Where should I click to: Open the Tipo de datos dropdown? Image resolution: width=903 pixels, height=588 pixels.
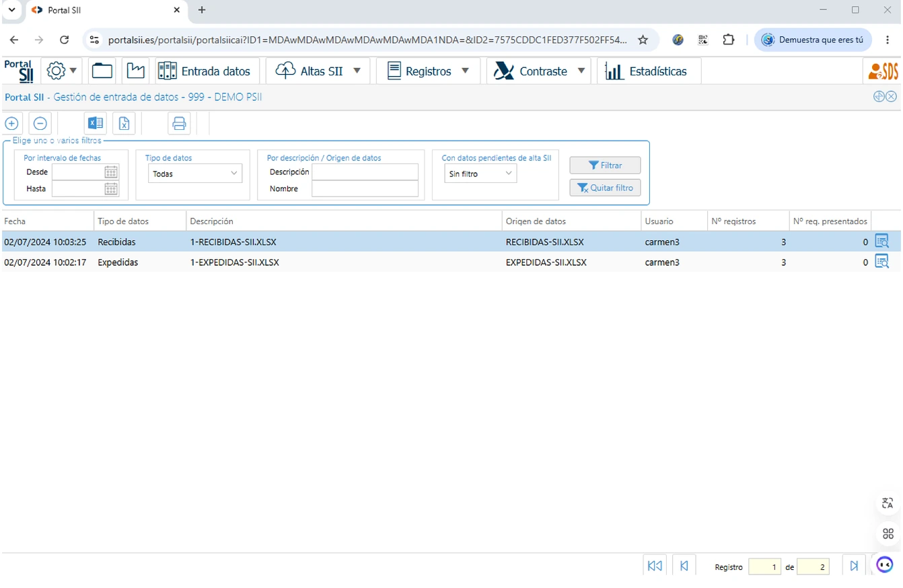click(x=194, y=174)
